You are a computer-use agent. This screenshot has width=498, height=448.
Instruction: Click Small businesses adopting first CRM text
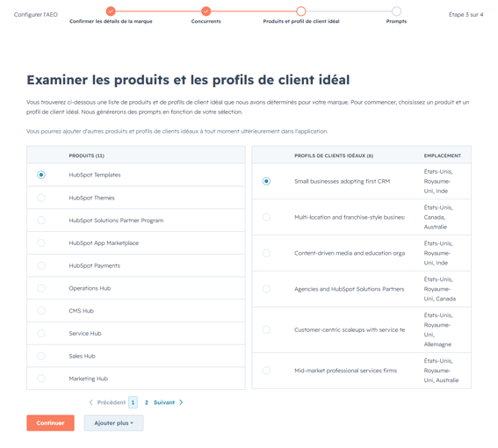point(342,181)
